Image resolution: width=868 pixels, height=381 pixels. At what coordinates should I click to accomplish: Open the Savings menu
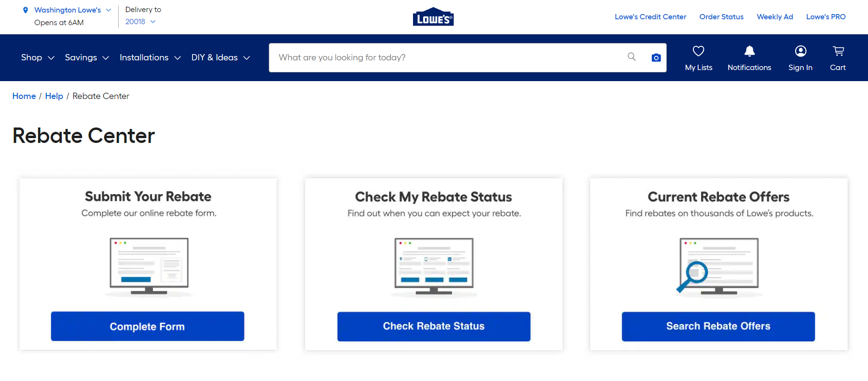[87, 57]
